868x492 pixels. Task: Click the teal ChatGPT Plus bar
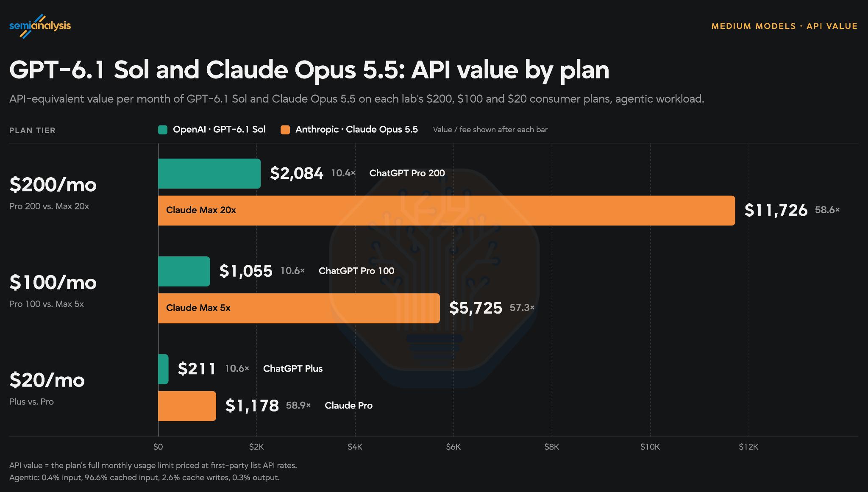163,369
